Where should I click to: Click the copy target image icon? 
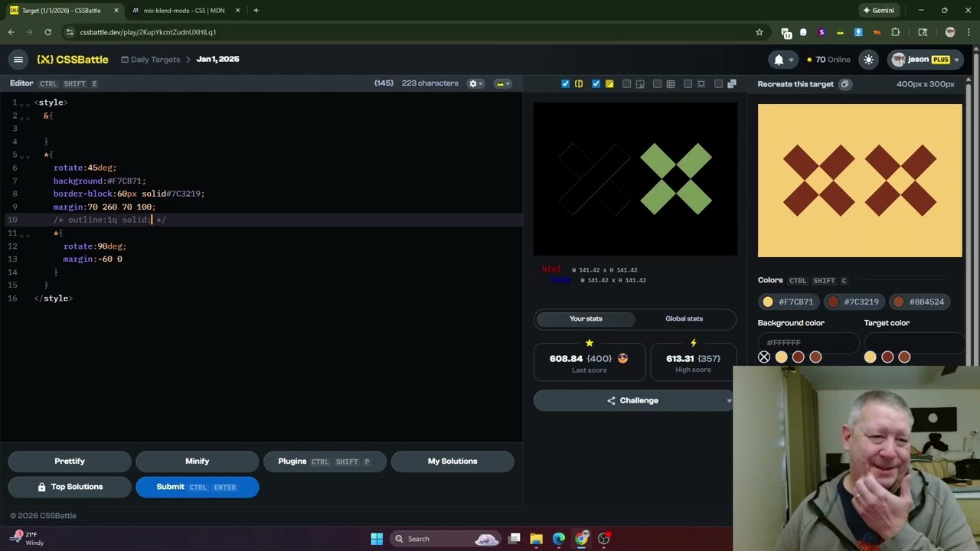(x=844, y=84)
